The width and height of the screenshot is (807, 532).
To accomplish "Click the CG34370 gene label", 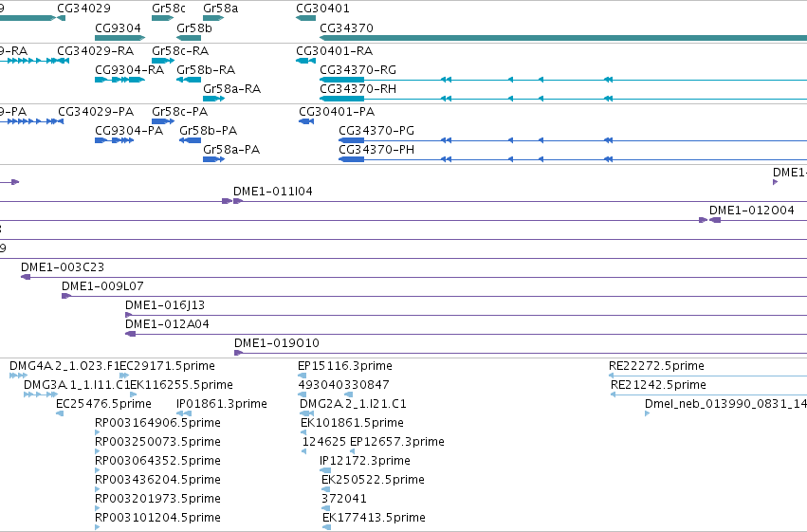I will [346, 28].
